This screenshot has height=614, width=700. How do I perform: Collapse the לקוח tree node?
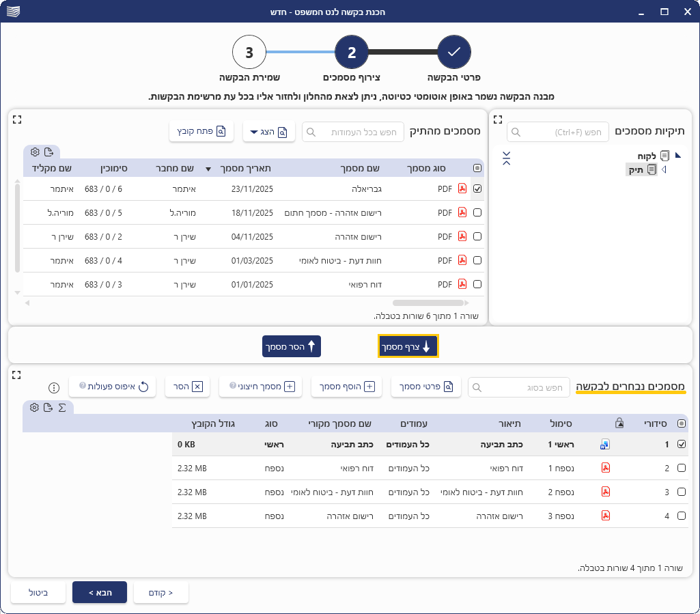click(678, 156)
